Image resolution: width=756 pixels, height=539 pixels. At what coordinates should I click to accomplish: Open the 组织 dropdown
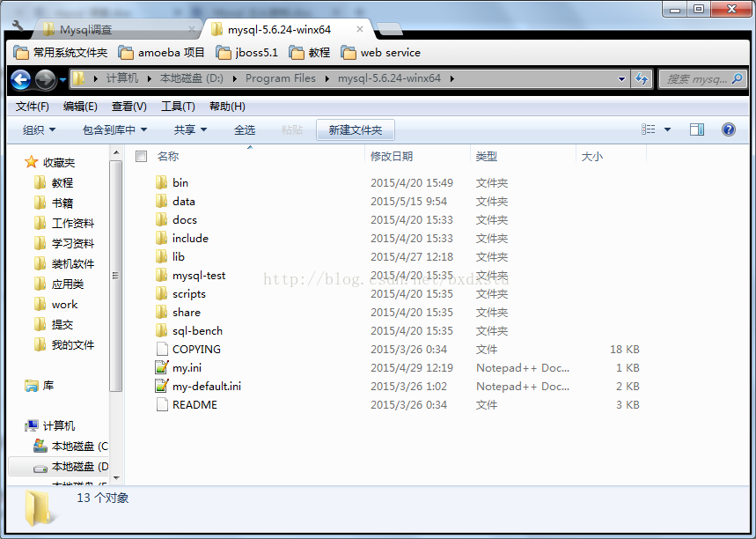[x=39, y=129]
